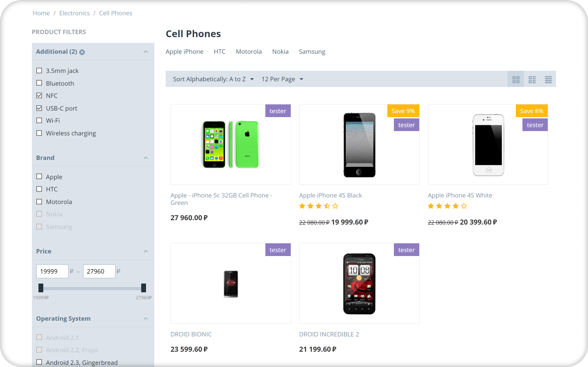Open the 12 Per Page dropdown
This screenshot has width=588, height=367.
(x=282, y=79)
